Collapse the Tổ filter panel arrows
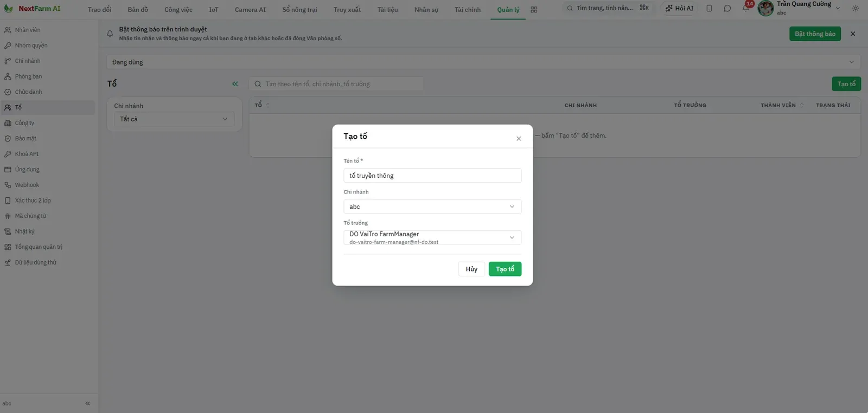This screenshot has height=413, width=868. (x=235, y=84)
